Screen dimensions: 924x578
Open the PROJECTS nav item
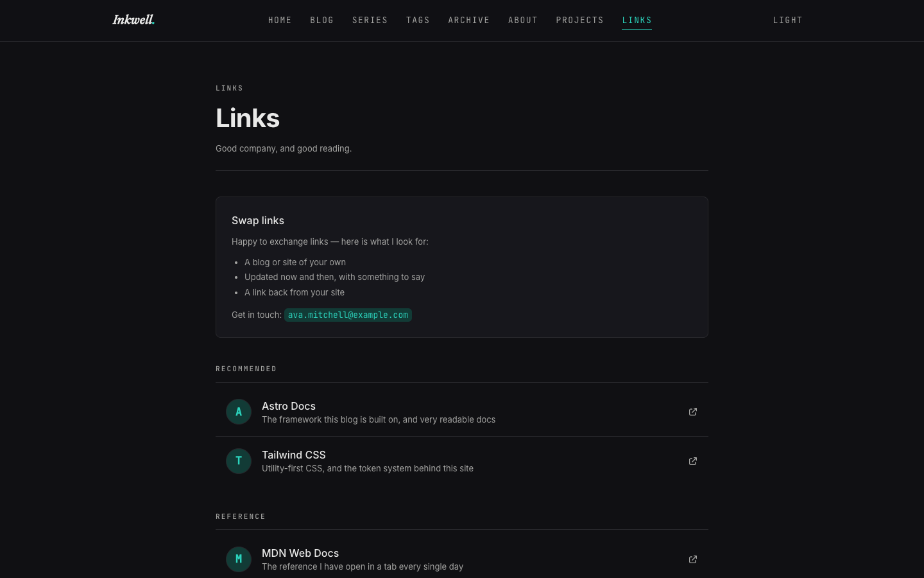tap(580, 21)
